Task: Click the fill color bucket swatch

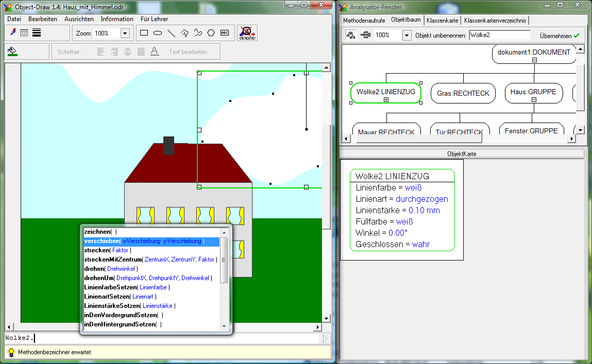Action: tap(13, 51)
